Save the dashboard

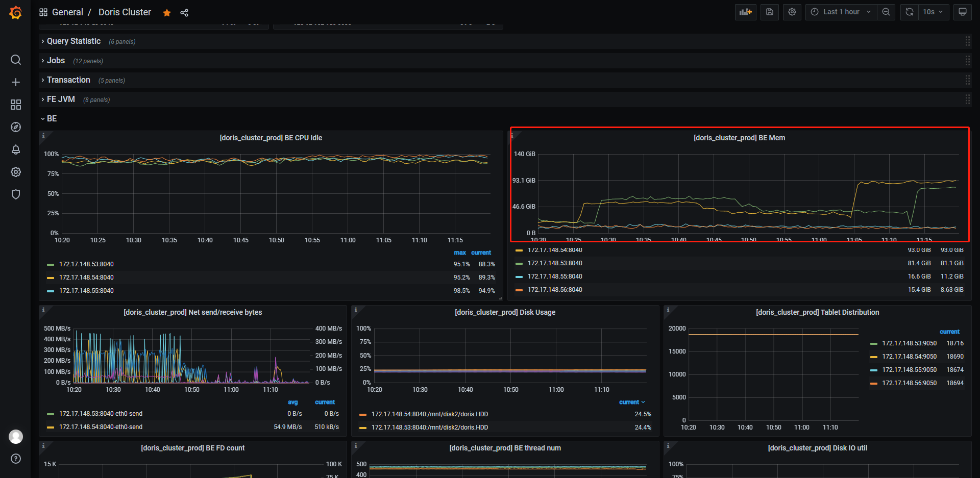[x=770, y=12]
